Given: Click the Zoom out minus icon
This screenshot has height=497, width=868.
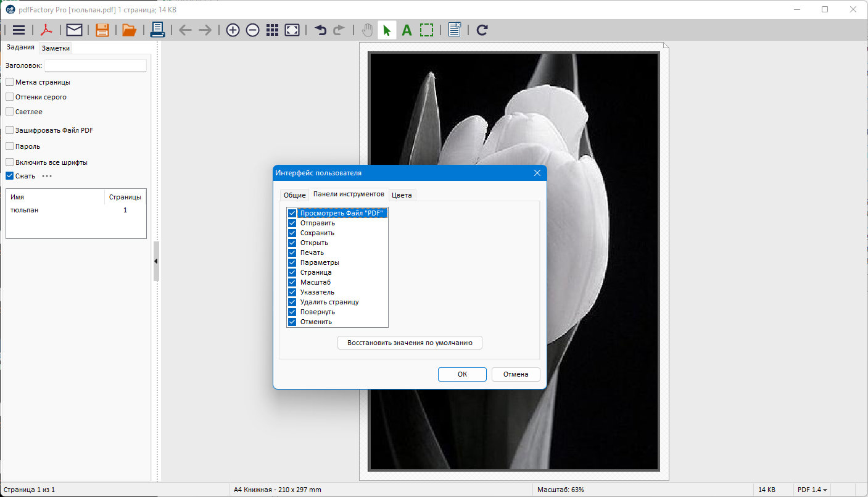Looking at the screenshot, I should pos(252,30).
